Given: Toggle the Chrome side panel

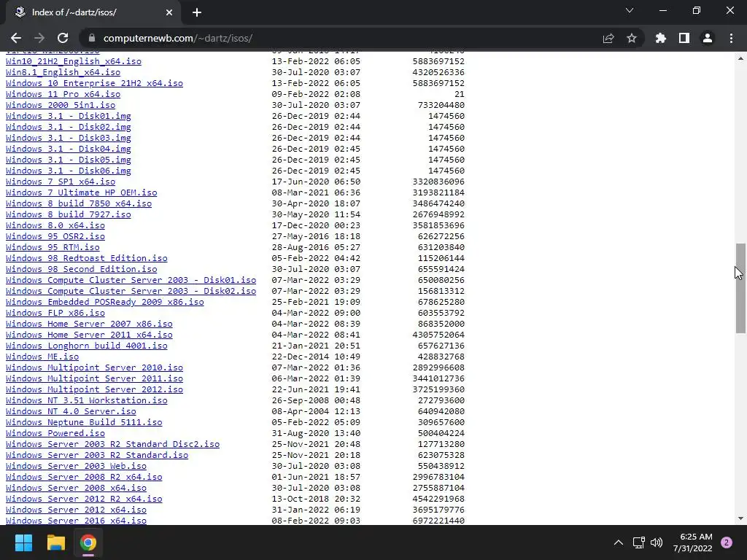Looking at the screenshot, I should click(x=684, y=38).
